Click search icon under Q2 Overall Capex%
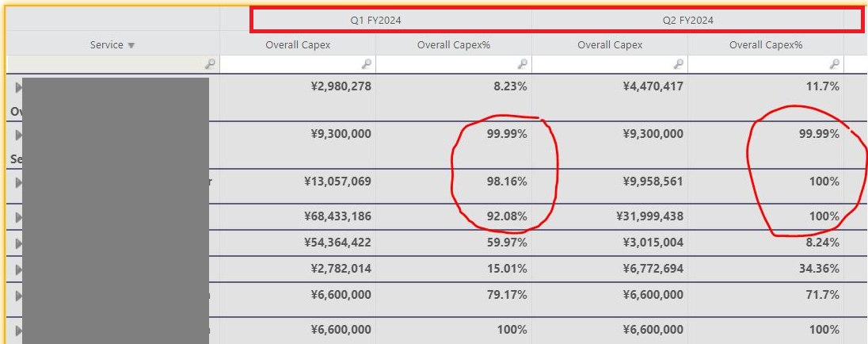 click(x=834, y=64)
